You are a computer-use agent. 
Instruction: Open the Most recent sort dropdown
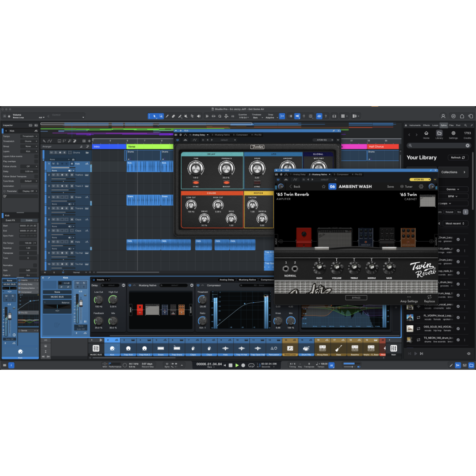(455, 223)
